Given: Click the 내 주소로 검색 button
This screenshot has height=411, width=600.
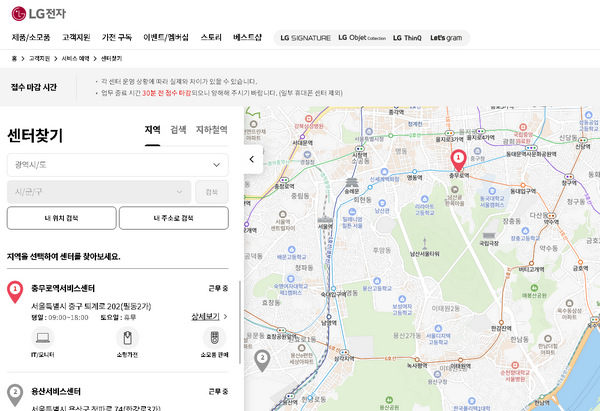Looking at the screenshot, I should (174, 218).
